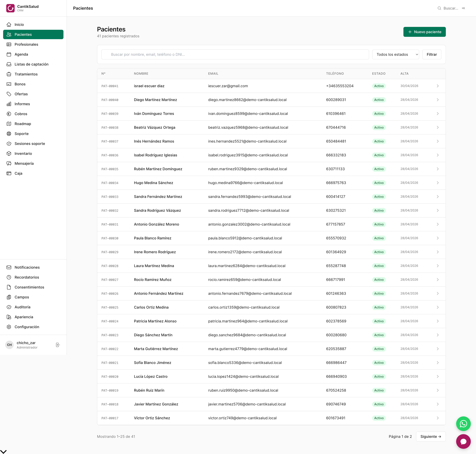Click PAT-00035 patient number
The image size is (476, 454).
[110, 169]
